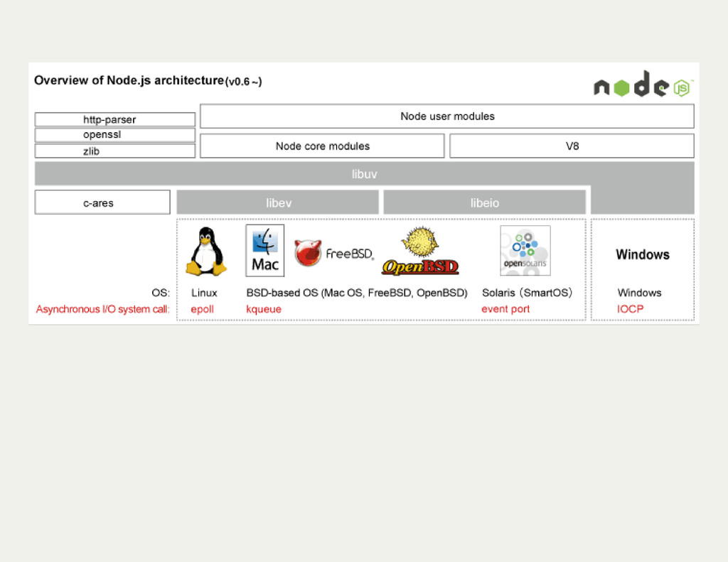Viewport: 728px width, 562px height.
Task: Click the Linux Tux penguin icon
Action: 206,251
